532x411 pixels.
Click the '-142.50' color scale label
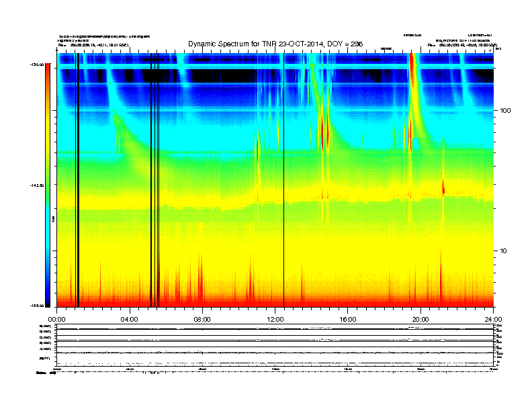click(x=38, y=185)
